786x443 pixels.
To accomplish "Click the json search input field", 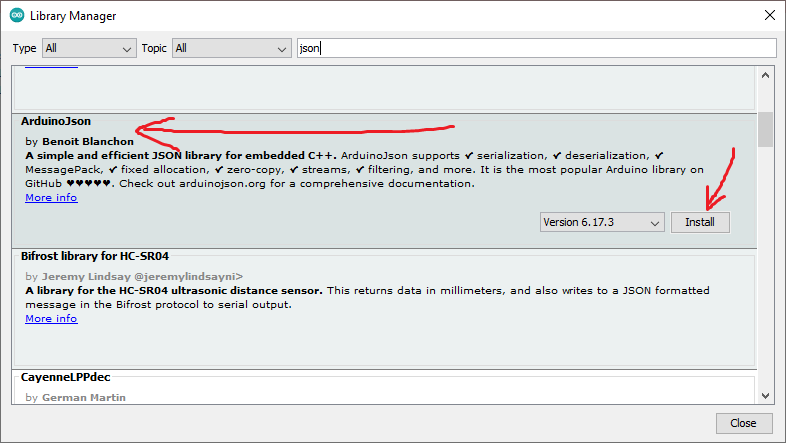I will coord(536,48).
